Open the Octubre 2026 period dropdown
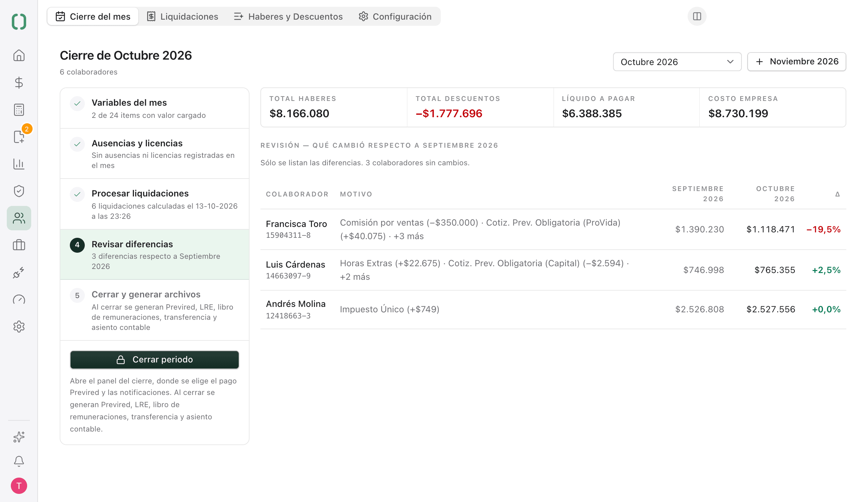This screenshot has height=502, width=868. [x=677, y=62]
